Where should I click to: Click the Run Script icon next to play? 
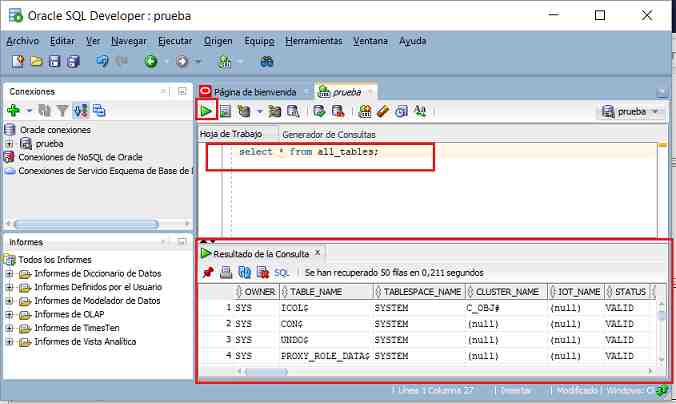(225, 111)
